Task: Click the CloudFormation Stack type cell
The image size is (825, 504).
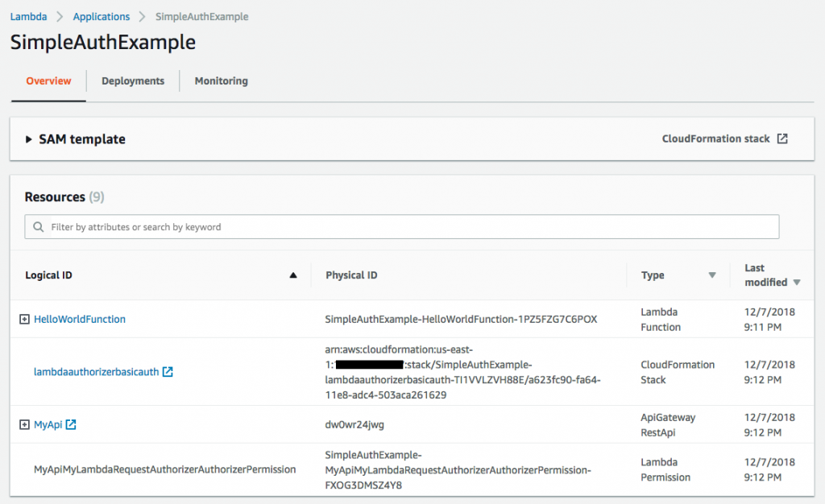Action: click(678, 372)
